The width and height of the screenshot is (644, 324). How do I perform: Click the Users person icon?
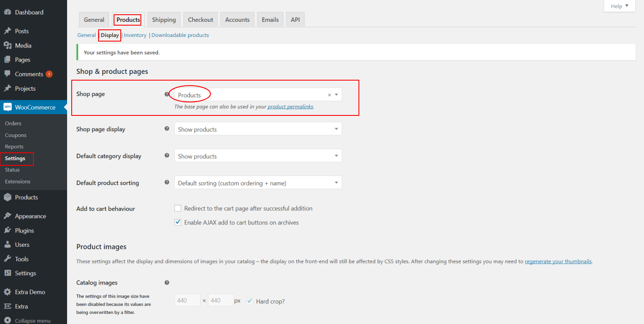(x=8, y=245)
